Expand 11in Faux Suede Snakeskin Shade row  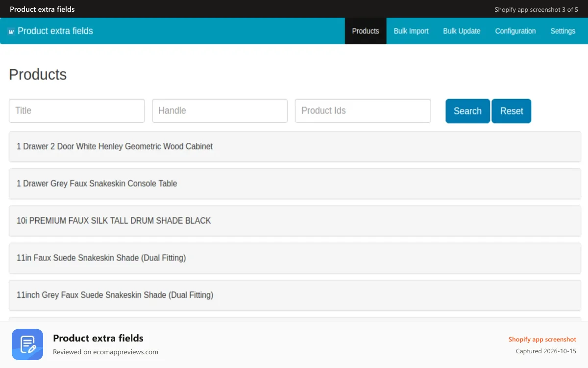(295, 258)
